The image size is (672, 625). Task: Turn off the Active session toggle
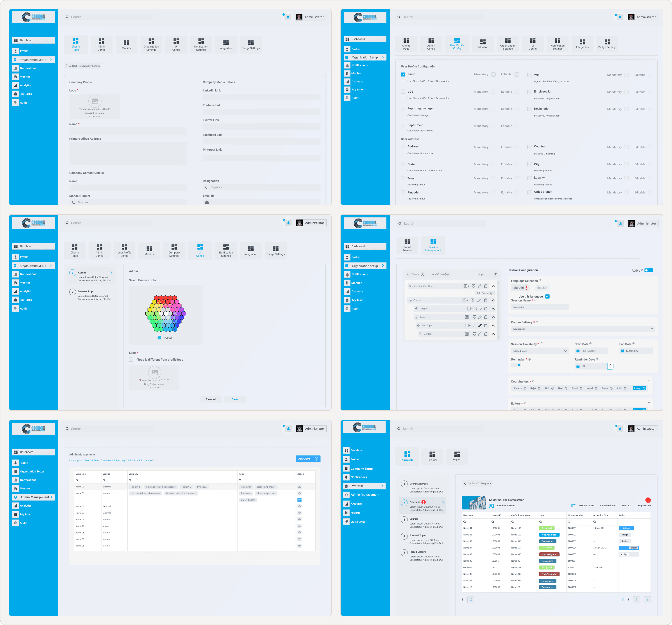click(x=648, y=270)
